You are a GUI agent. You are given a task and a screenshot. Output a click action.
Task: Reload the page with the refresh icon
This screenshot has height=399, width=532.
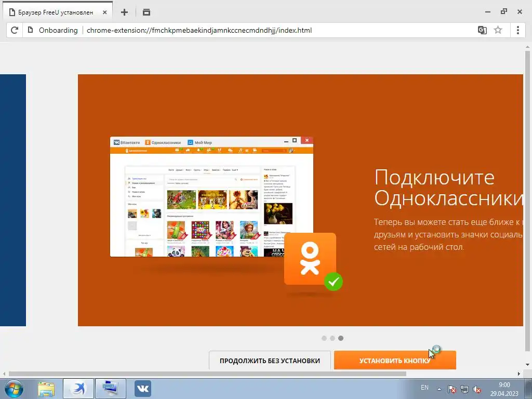[14, 30]
